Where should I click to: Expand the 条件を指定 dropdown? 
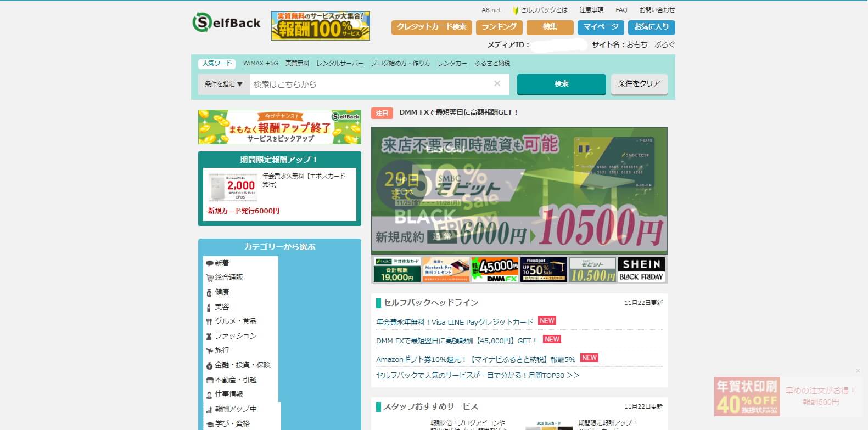[x=224, y=84]
